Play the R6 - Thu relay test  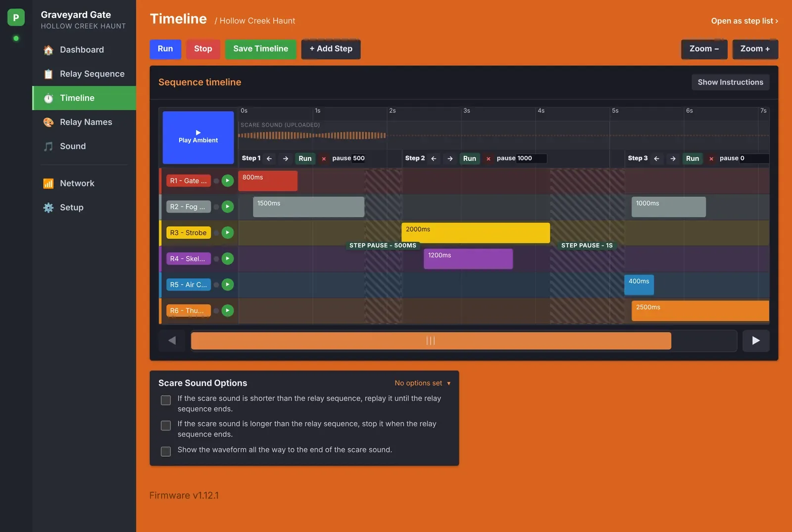click(227, 310)
